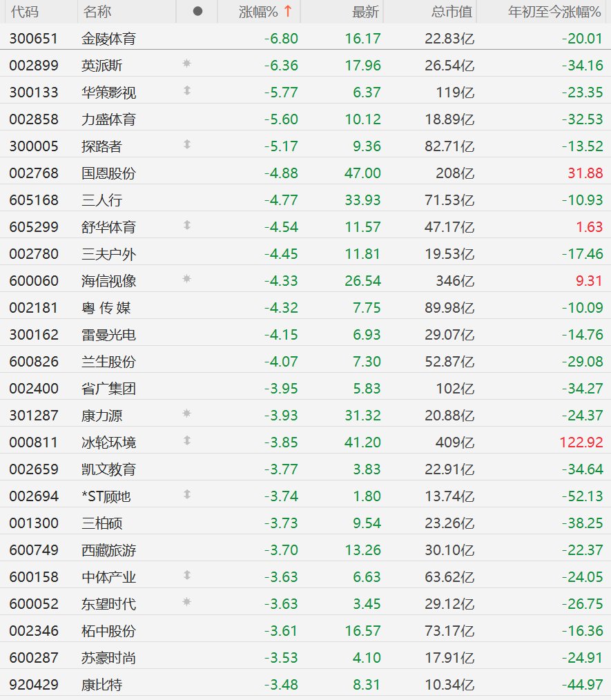Select stock code 300651
611x700 pixels.
click(x=34, y=39)
